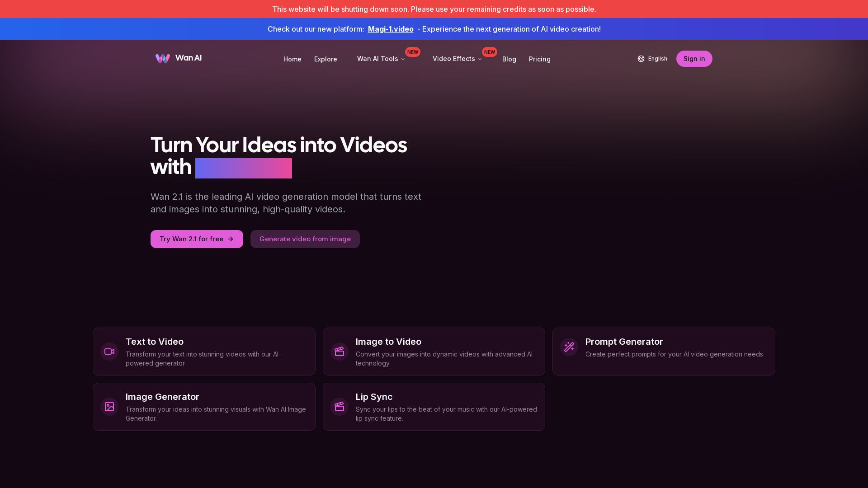
Task: Click the Image to Video clapperboard icon
Action: pyautogui.click(x=340, y=352)
